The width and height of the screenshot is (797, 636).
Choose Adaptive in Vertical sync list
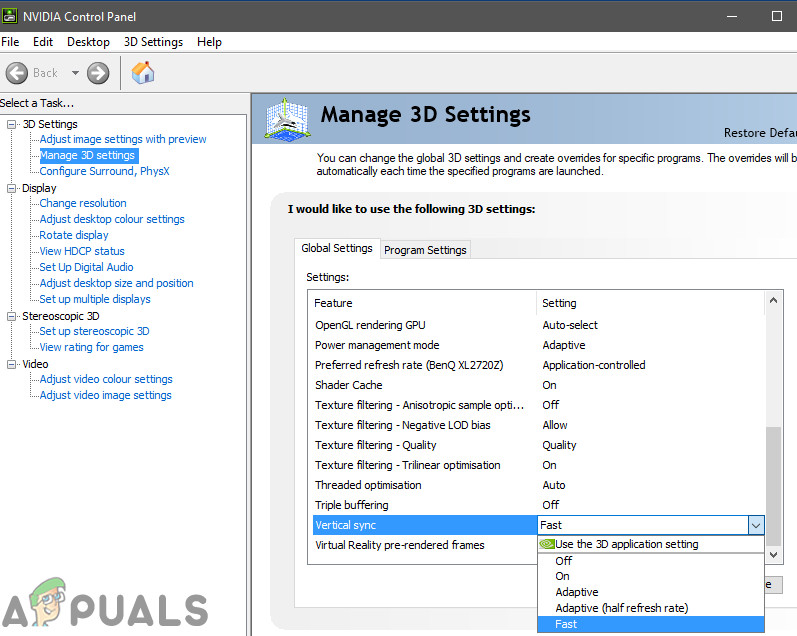point(651,592)
